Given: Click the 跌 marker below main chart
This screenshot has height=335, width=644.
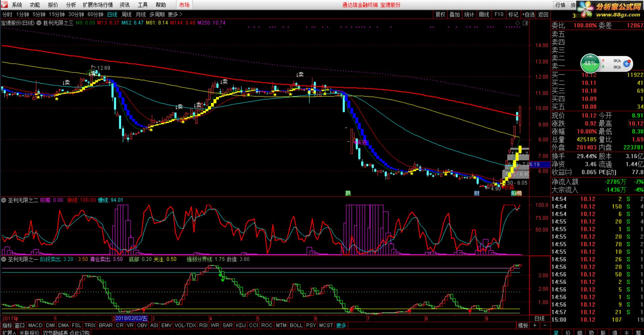Looking at the screenshot, I should pos(348,193).
